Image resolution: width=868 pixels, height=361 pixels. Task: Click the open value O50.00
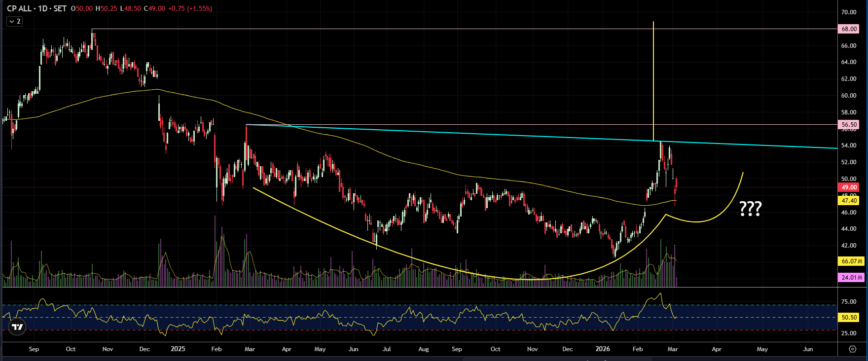point(81,8)
